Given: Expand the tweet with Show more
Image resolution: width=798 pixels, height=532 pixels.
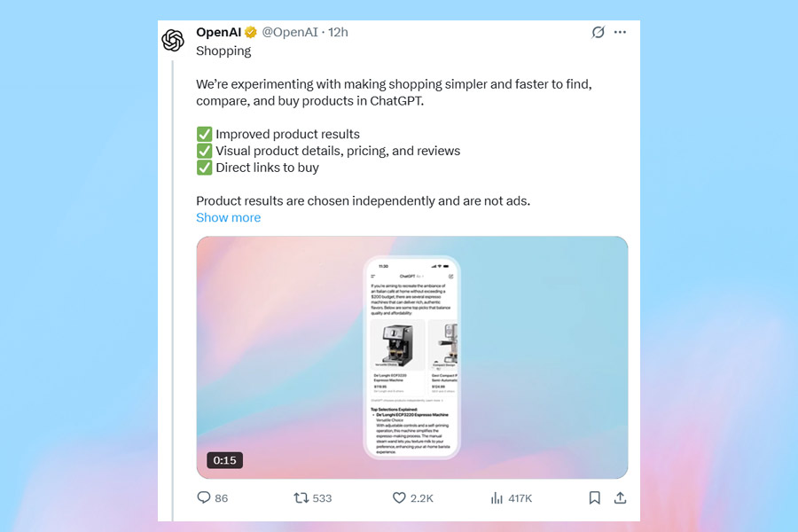Looking at the screenshot, I should 229,217.
